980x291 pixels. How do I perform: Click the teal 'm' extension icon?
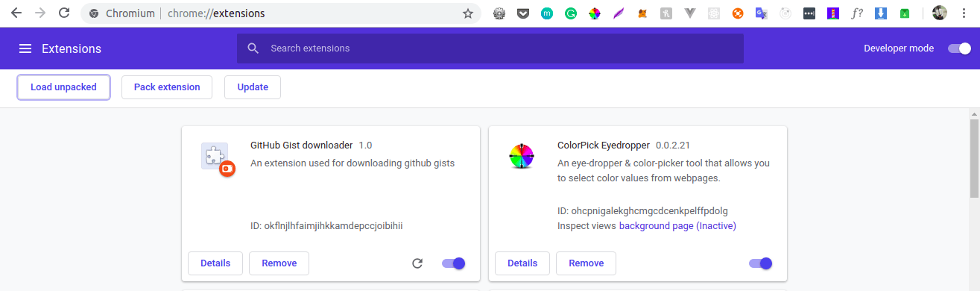pos(547,13)
